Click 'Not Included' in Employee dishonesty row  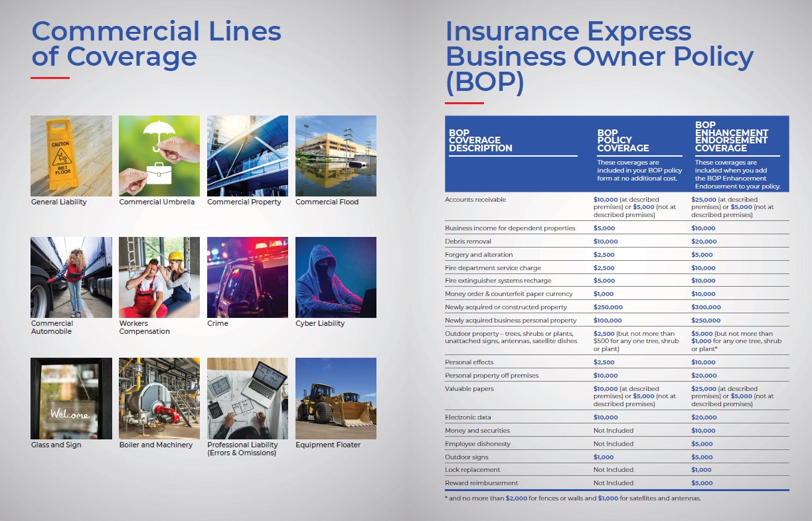click(613, 444)
